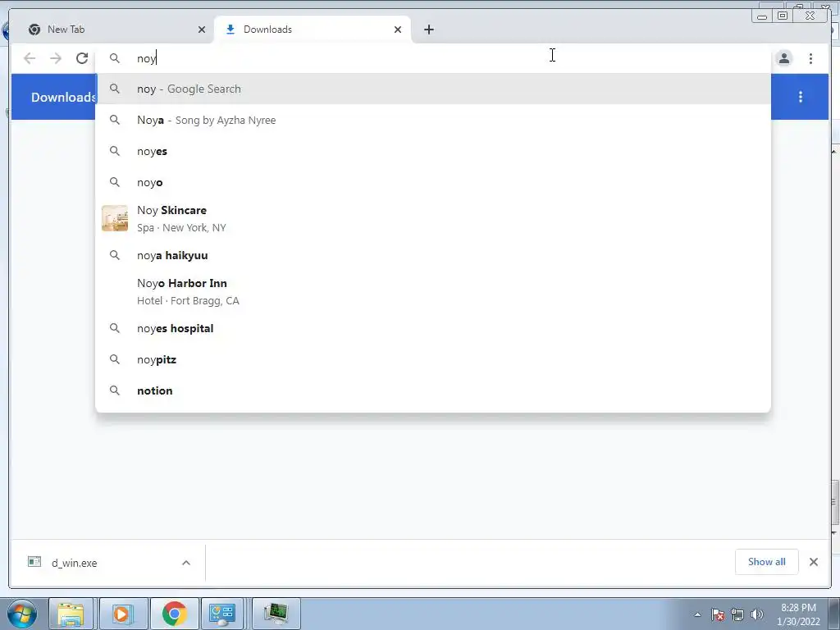Viewport: 840px width, 630px height.
Task: Click search icon beside 'noyes' suggestion
Action: click(115, 151)
